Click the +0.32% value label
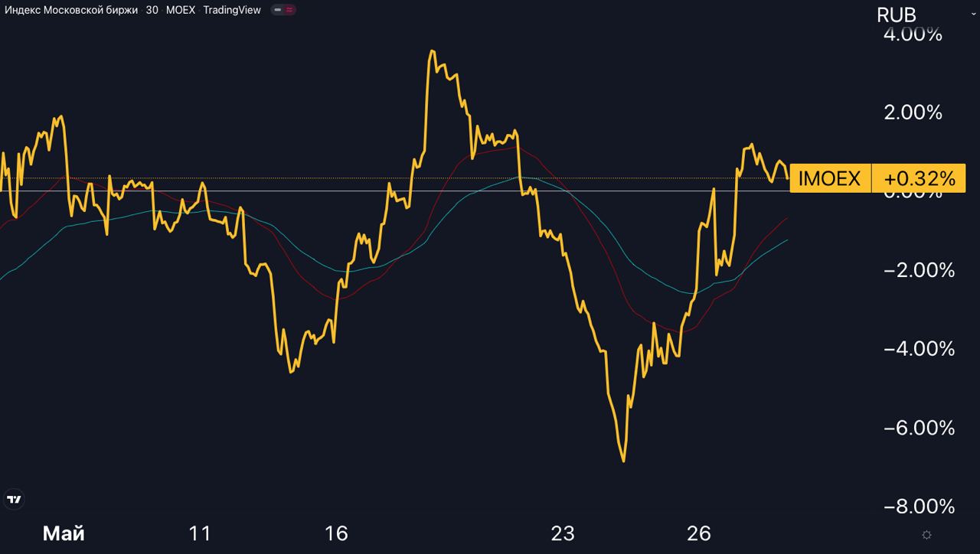 coord(919,178)
